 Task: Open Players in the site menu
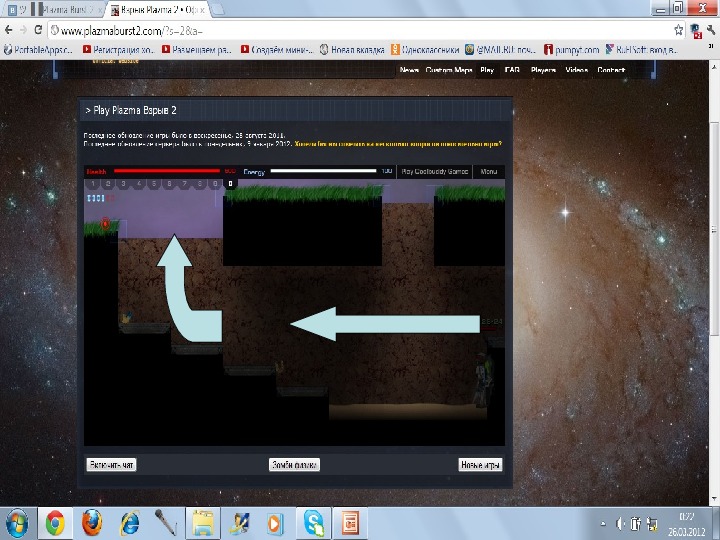tap(543, 70)
